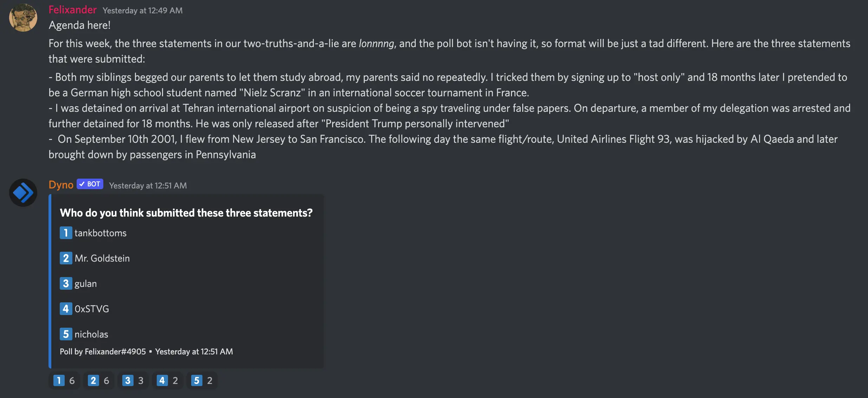Click the number 4 emoji beside 0xSTVG
This screenshot has height=398, width=868.
[x=66, y=309]
